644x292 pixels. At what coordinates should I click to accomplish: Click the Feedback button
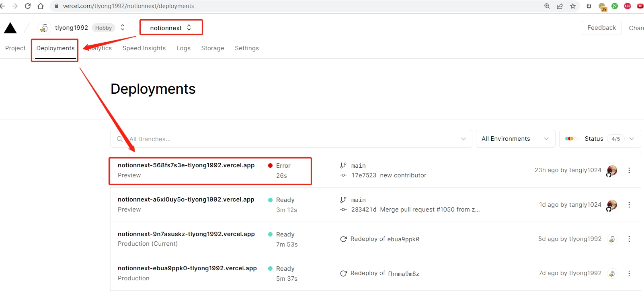pyautogui.click(x=602, y=28)
